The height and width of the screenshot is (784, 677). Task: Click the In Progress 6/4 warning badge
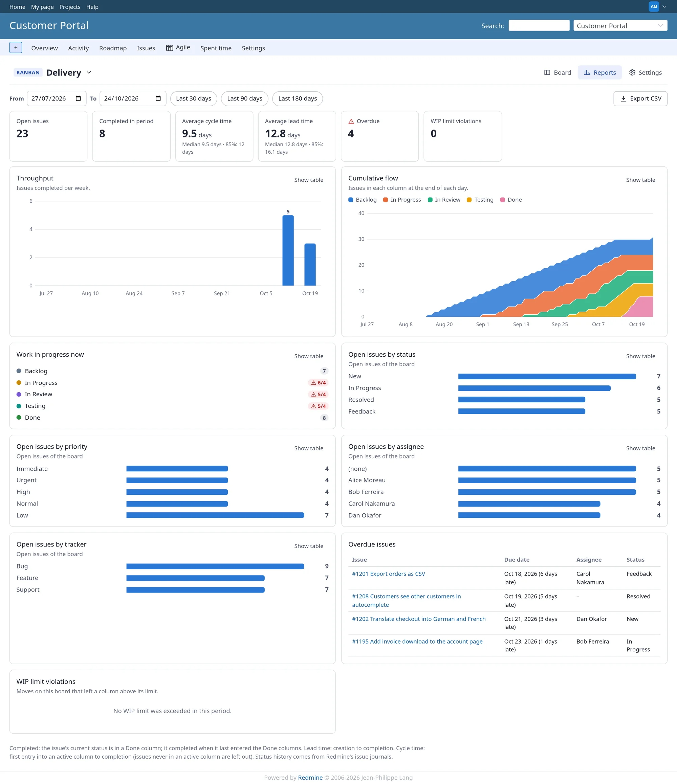click(x=318, y=383)
